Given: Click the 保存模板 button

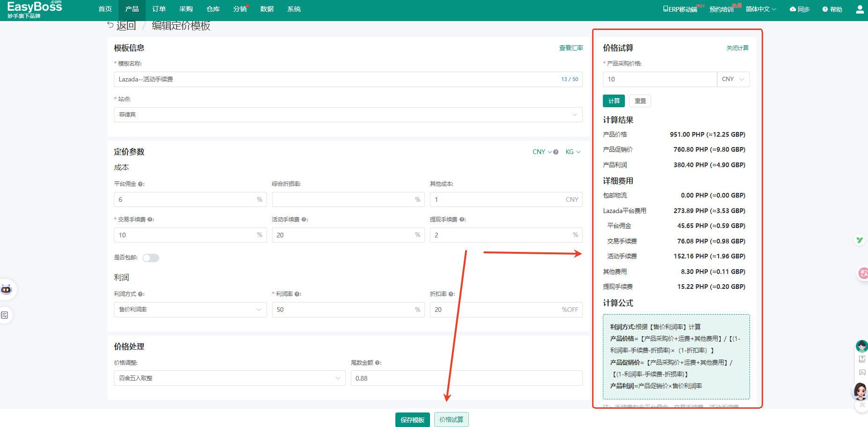Looking at the screenshot, I should point(412,420).
